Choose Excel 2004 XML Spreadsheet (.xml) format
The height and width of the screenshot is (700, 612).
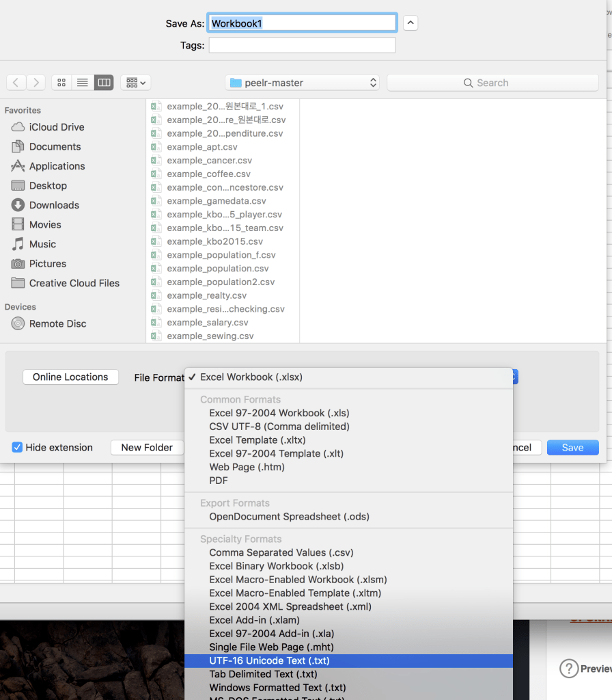pyautogui.click(x=348, y=607)
